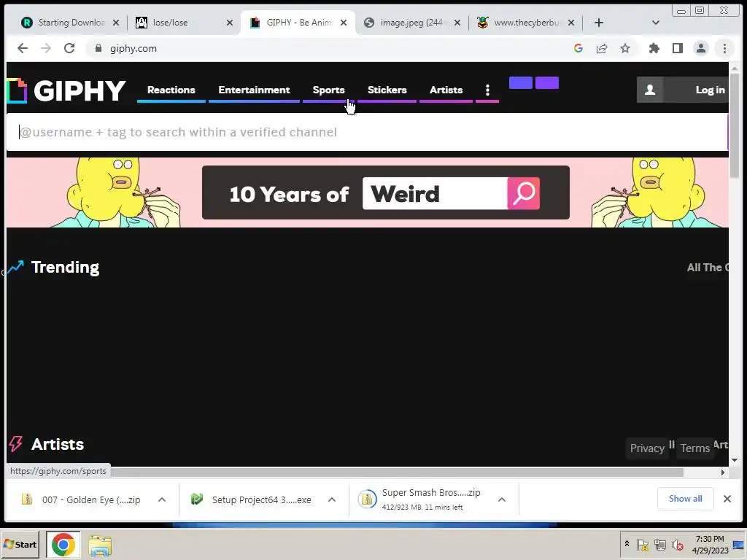Open the tab search dropdown chevron
747x560 pixels.
coord(656,23)
